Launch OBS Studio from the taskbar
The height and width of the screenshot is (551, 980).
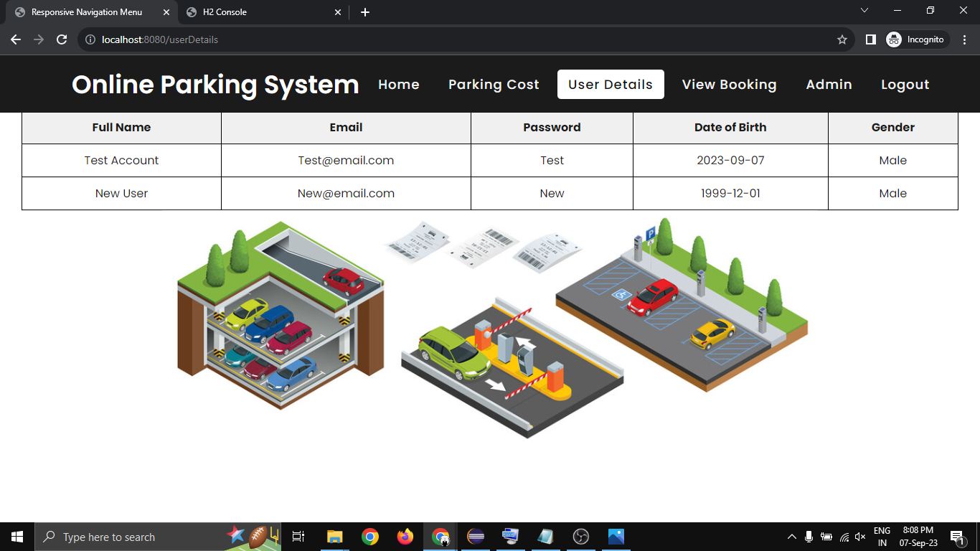[581, 537]
